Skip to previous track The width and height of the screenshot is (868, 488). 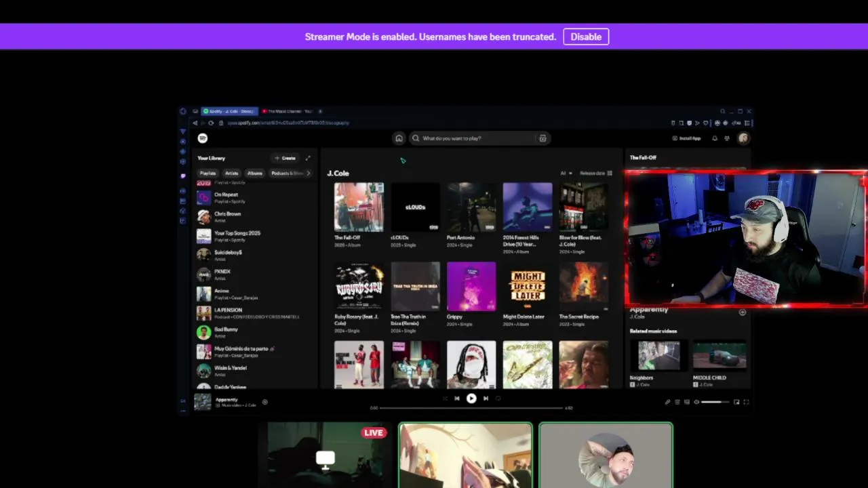tap(457, 399)
